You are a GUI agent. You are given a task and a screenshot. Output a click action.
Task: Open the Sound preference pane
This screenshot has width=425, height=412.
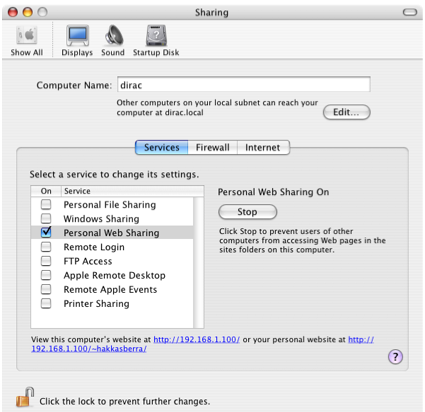[113, 41]
